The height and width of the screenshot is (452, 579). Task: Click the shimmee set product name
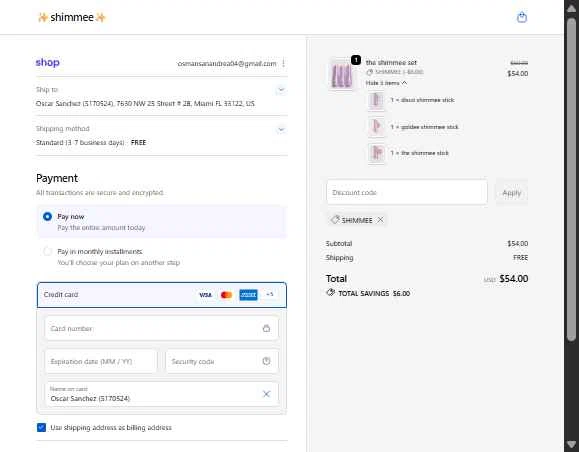pyautogui.click(x=391, y=62)
